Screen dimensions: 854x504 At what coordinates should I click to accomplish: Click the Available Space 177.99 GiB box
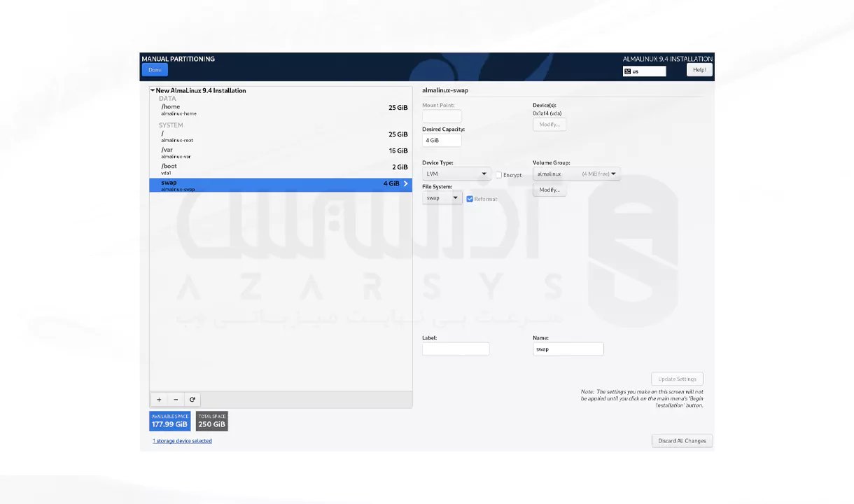pos(169,421)
